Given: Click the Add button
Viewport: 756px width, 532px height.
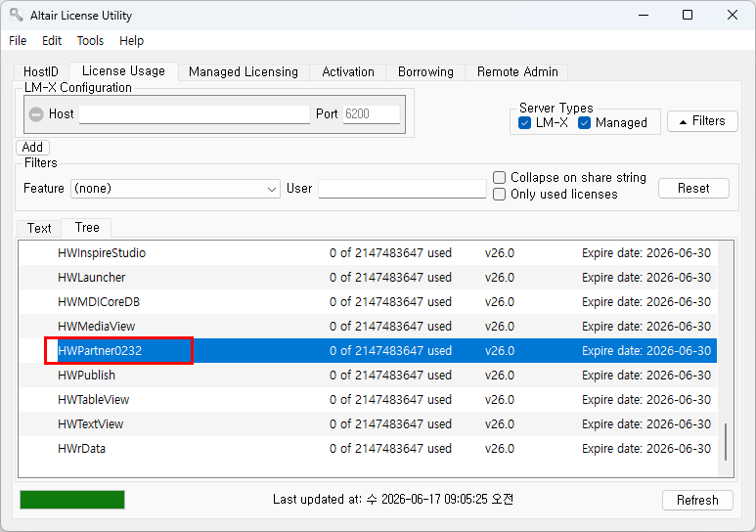Looking at the screenshot, I should pyautogui.click(x=32, y=147).
